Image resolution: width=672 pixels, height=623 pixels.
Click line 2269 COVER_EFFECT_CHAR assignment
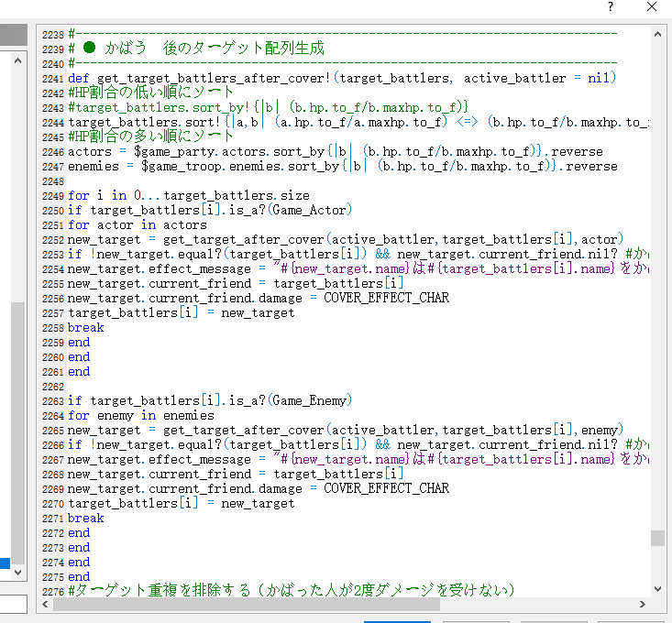click(x=259, y=488)
